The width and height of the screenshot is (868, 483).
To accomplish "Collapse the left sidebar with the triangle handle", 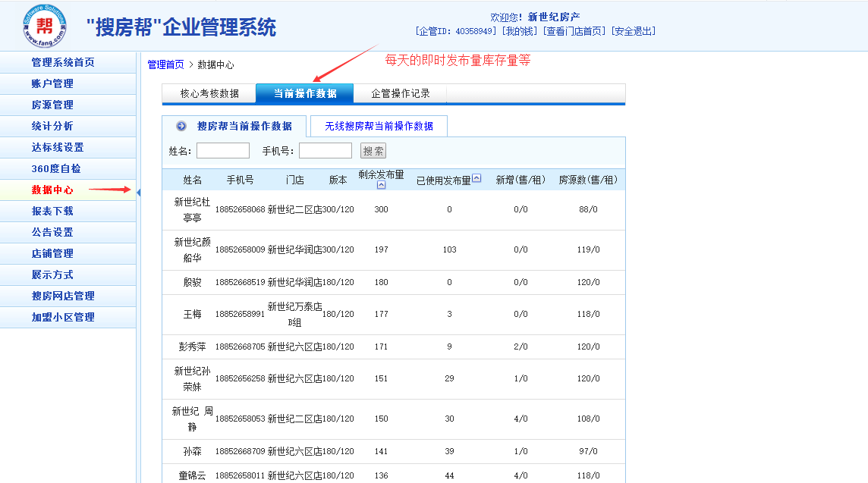I will [138, 193].
